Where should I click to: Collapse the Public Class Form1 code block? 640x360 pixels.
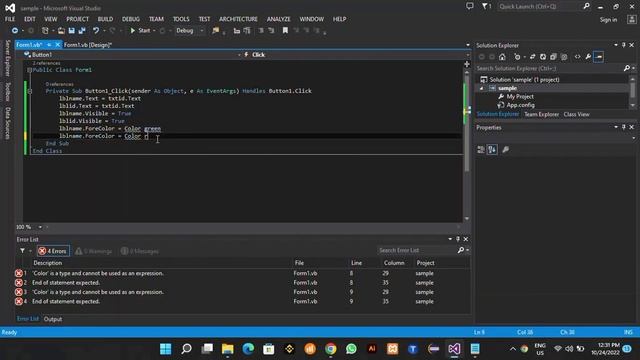click(x=29, y=70)
